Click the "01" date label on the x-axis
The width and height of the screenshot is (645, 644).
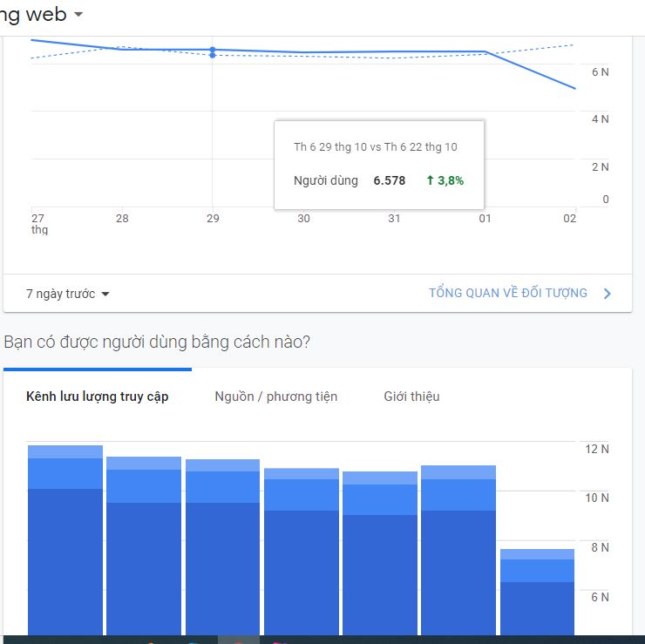tap(485, 219)
